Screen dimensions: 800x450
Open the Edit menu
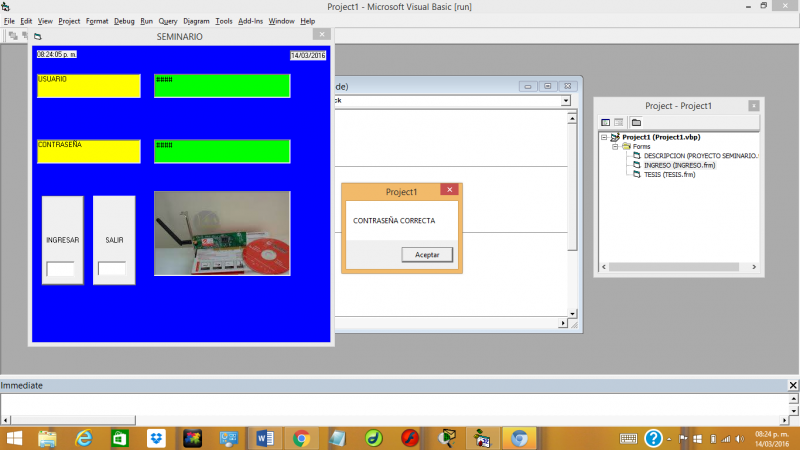coord(26,21)
